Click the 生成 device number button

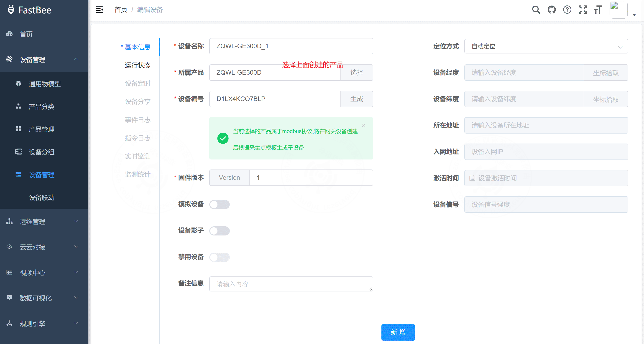(x=357, y=99)
